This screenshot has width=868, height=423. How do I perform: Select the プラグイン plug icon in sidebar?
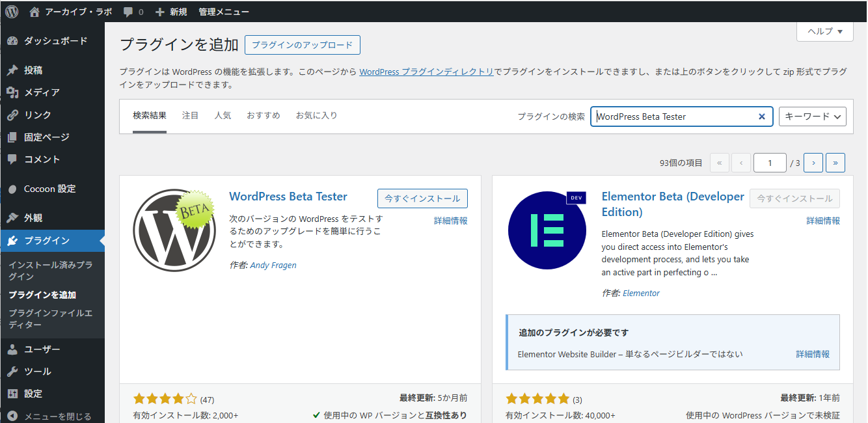12,241
